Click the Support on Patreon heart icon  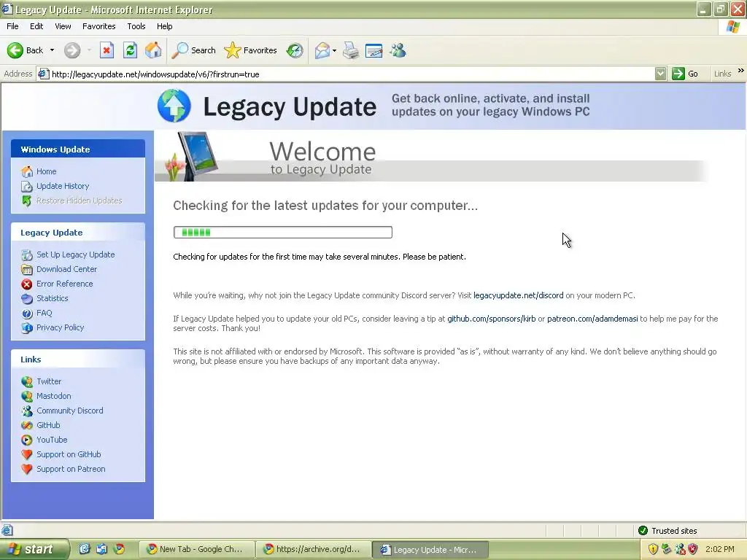pyautogui.click(x=27, y=469)
